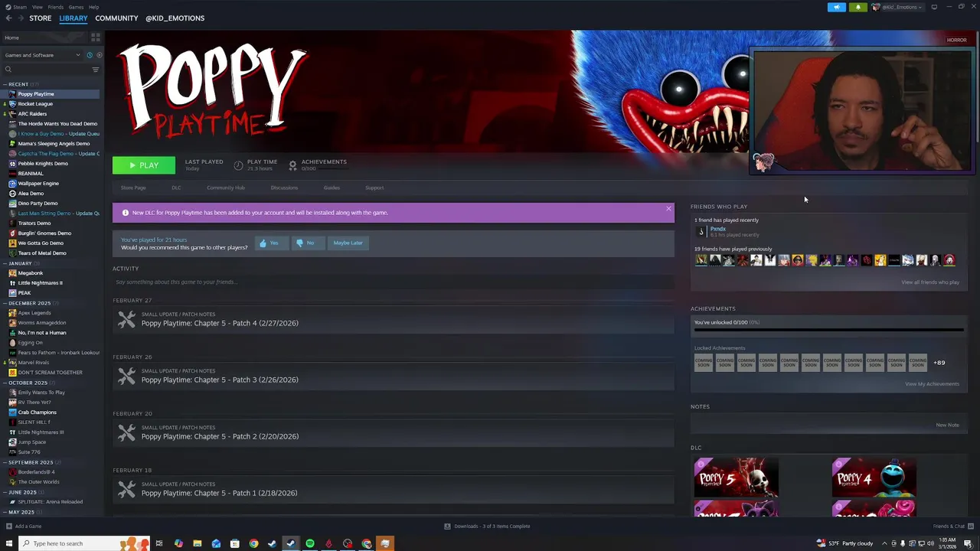Expand the Games and Software dropdown
The width and height of the screenshot is (980, 551).
pyautogui.click(x=42, y=55)
